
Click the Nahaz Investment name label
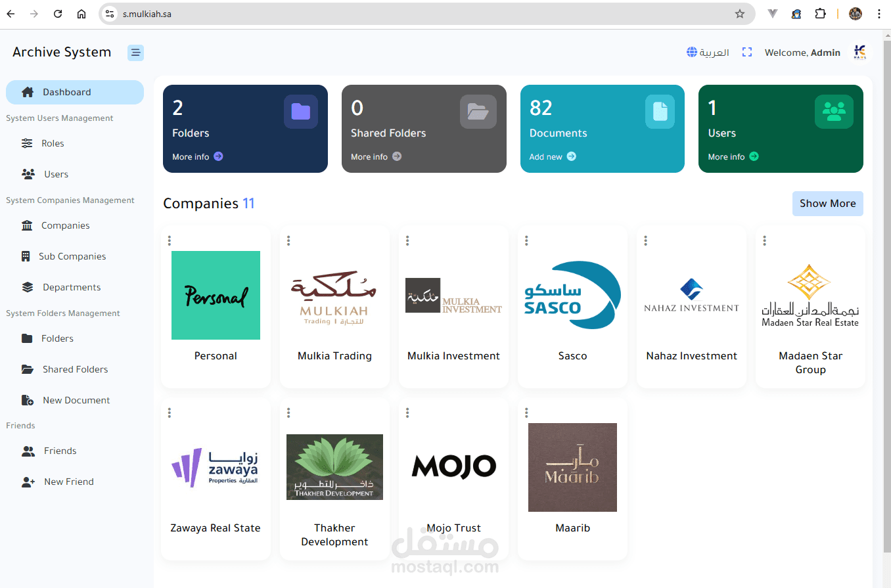pyautogui.click(x=692, y=356)
